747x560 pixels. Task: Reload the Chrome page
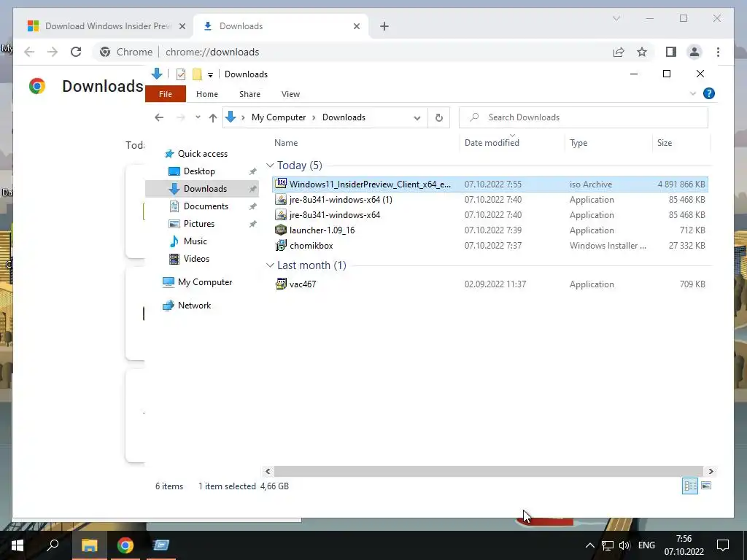point(76,52)
